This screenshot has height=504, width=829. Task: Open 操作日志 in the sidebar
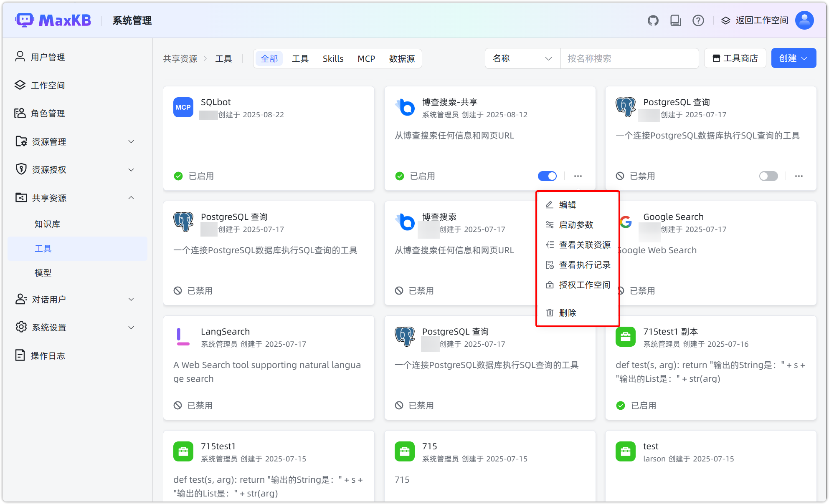click(x=49, y=355)
